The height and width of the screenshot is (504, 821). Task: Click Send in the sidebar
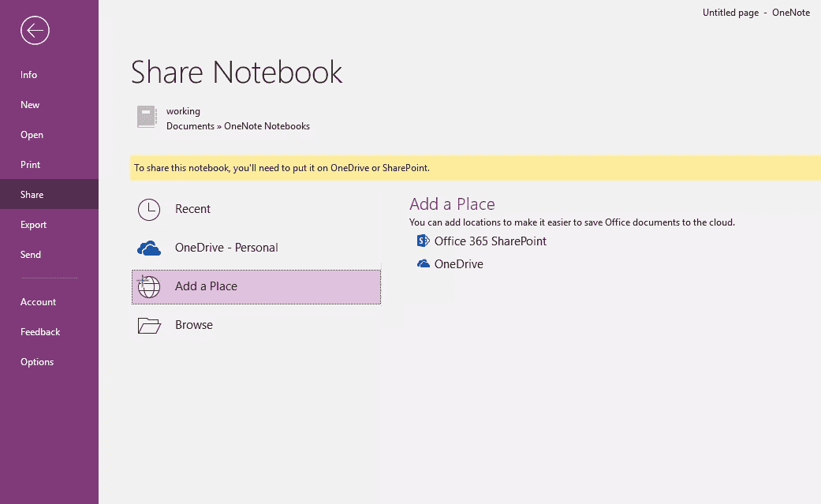31,255
